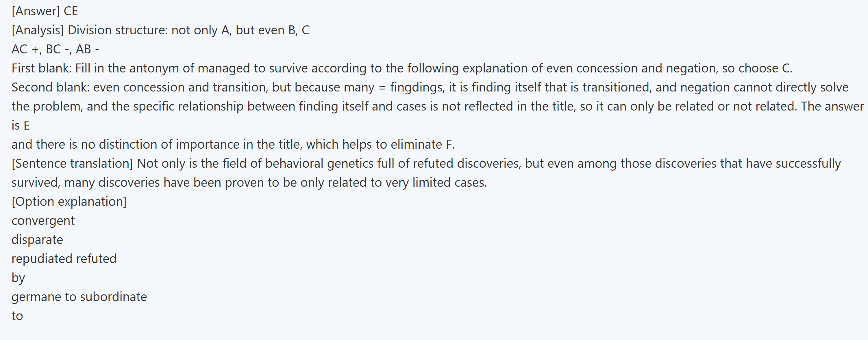Click the option word 'convergent'

point(43,221)
